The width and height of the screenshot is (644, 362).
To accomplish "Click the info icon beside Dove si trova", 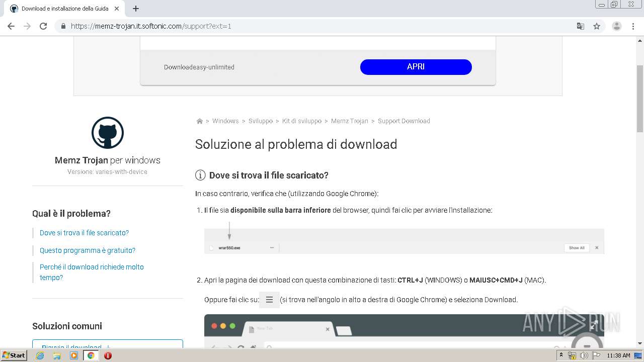I will (200, 175).
